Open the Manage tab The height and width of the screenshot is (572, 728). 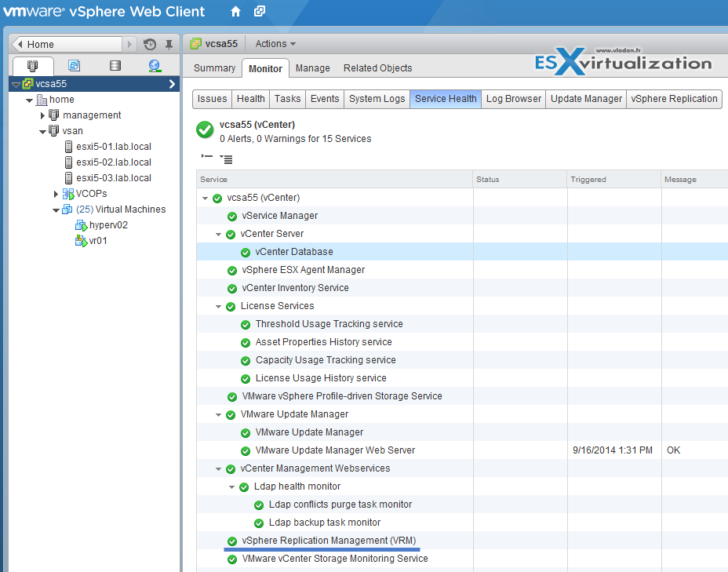(313, 68)
